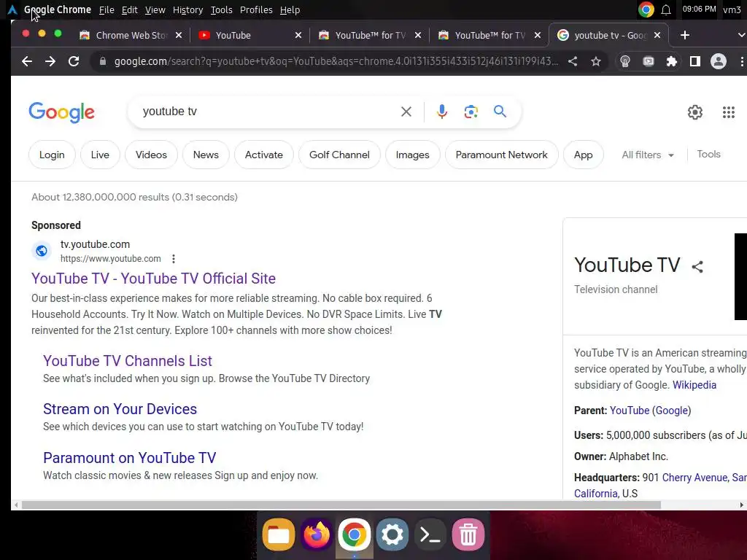Click scrollbar right arrow
747x560 pixels.
741,505
